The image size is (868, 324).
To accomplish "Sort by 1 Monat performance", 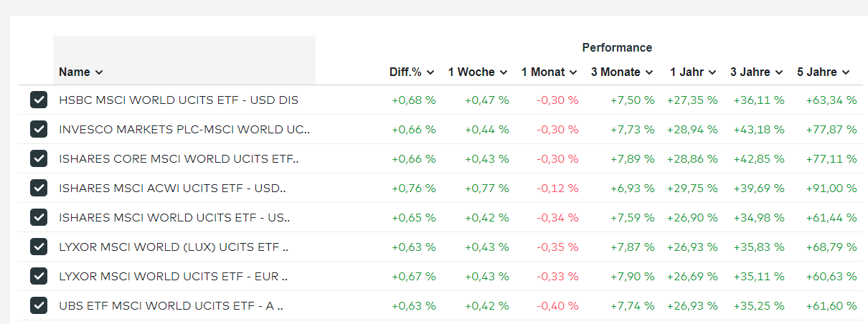I will [549, 72].
